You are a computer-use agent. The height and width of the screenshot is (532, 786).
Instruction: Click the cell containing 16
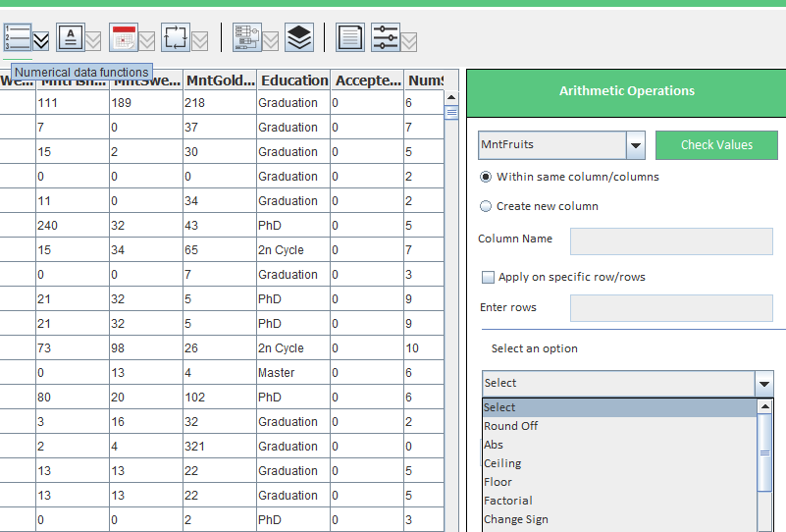146,422
